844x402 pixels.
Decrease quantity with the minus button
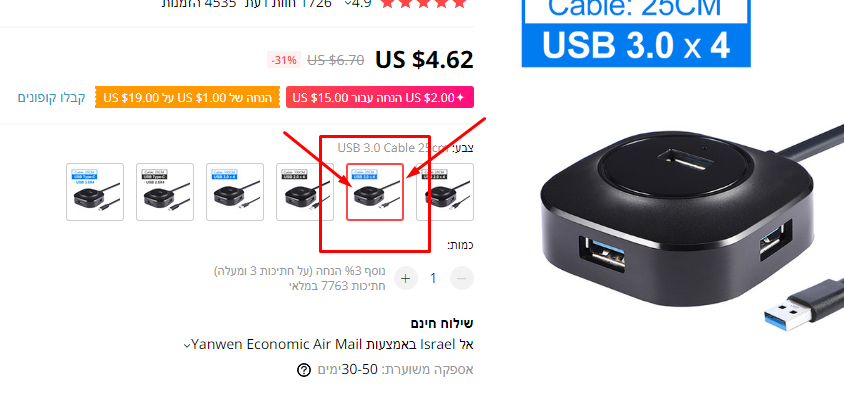pos(462,278)
